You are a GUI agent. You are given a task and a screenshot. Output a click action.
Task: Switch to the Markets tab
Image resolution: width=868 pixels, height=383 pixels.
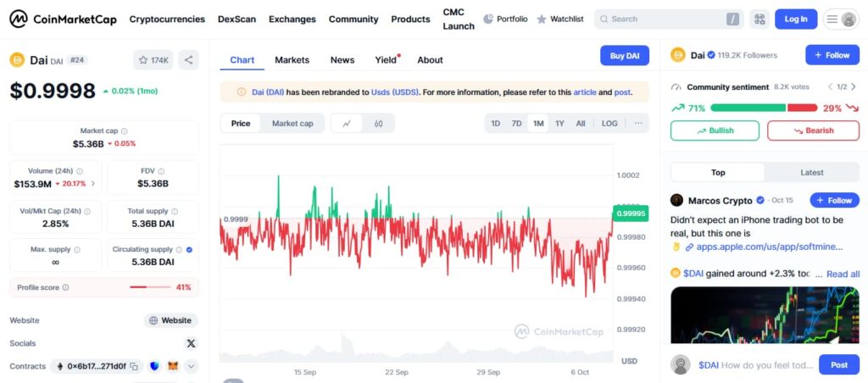pyautogui.click(x=292, y=60)
